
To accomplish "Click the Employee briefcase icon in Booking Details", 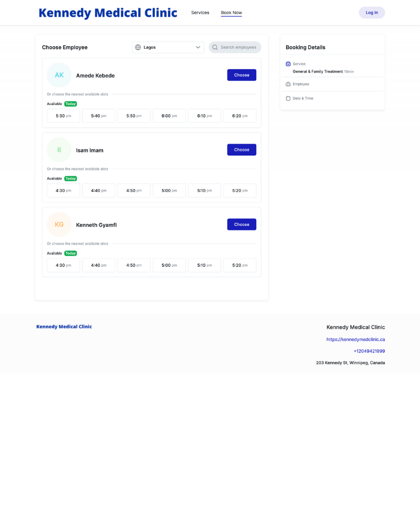I will click(x=288, y=84).
